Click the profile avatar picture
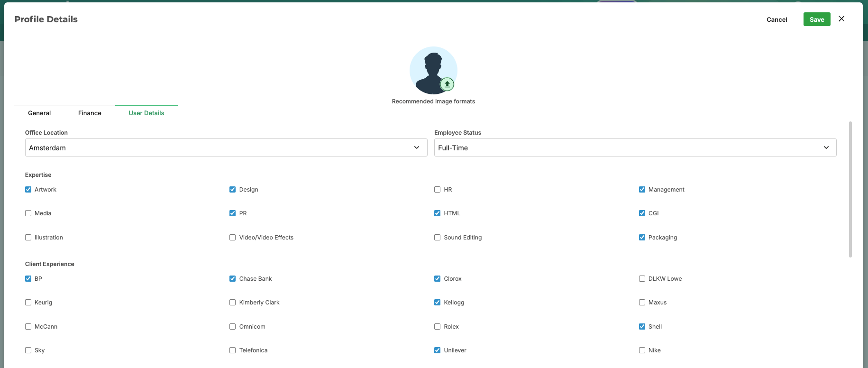868x368 pixels. (433, 70)
